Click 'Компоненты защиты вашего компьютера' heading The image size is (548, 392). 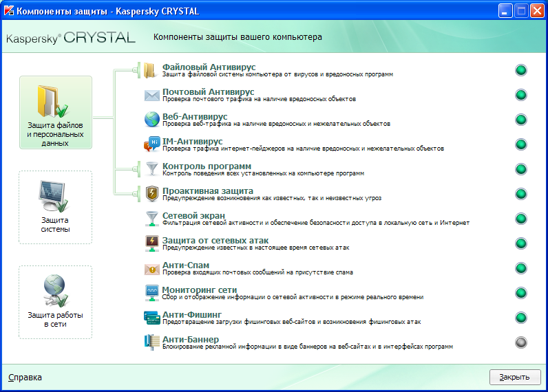[x=238, y=37]
